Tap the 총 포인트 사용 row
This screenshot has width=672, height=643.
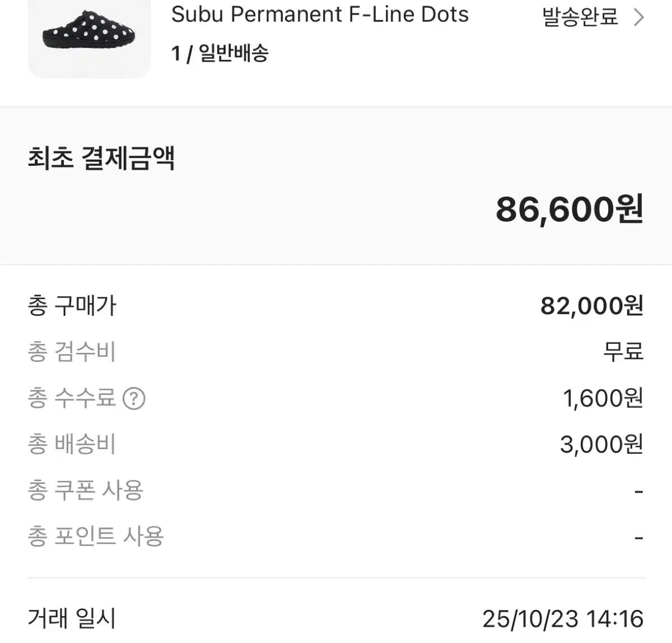coord(96,537)
